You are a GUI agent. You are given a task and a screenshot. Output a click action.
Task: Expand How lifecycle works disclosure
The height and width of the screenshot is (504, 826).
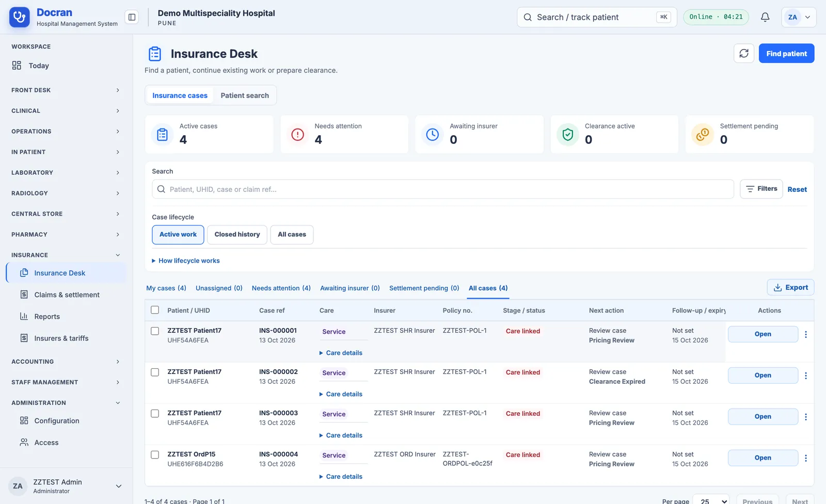(x=186, y=261)
